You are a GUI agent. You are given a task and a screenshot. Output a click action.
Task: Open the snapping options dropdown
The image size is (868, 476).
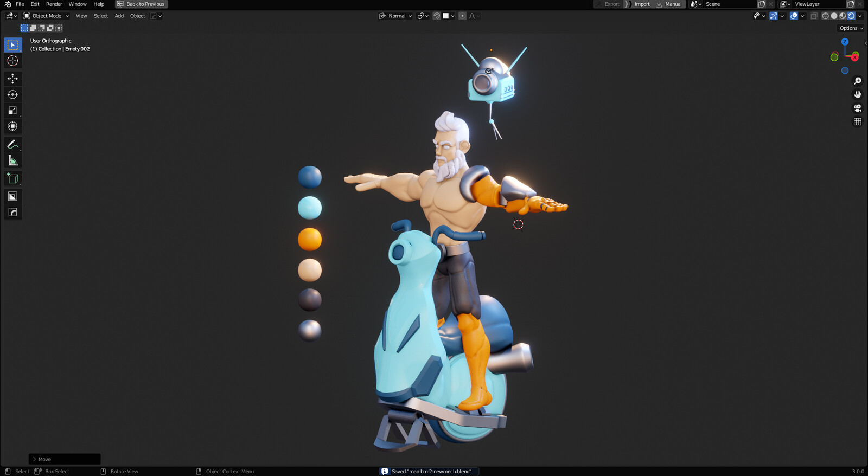click(x=449, y=16)
